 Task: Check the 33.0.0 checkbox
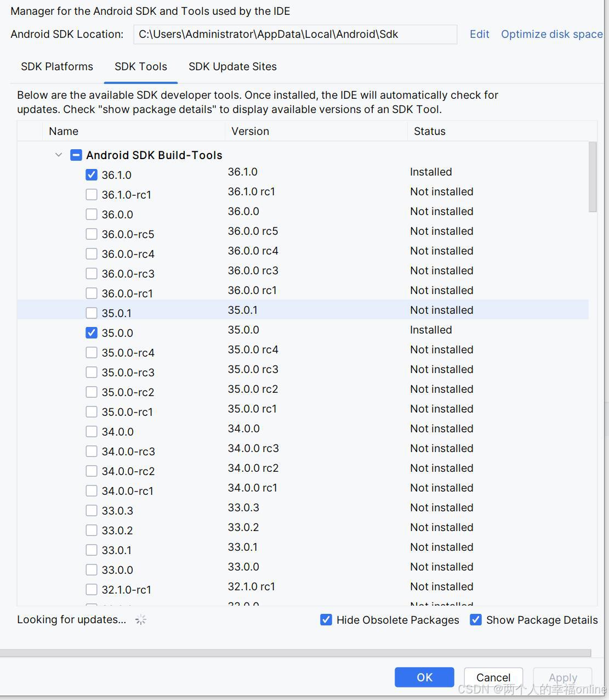tap(92, 570)
